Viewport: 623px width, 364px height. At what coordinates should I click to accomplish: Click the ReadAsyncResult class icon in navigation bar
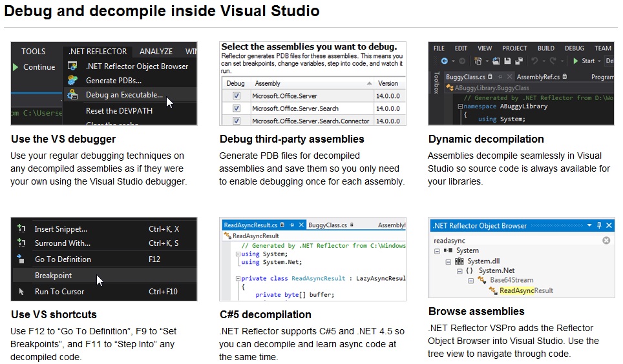(x=227, y=236)
